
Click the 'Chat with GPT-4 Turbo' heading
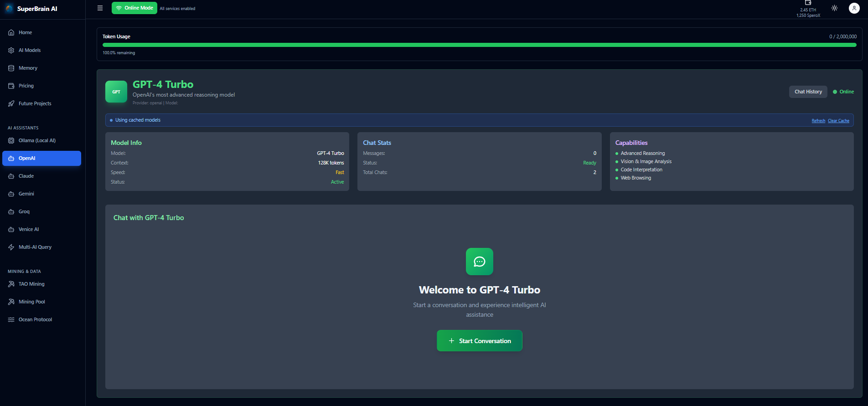(x=149, y=218)
